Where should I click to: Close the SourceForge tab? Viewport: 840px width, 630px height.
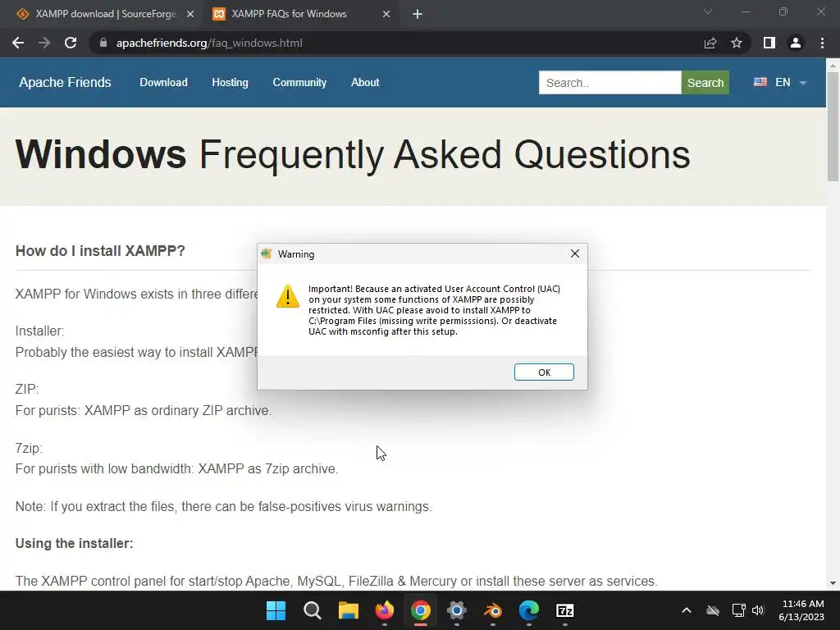pyautogui.click(x=190, y=14)
